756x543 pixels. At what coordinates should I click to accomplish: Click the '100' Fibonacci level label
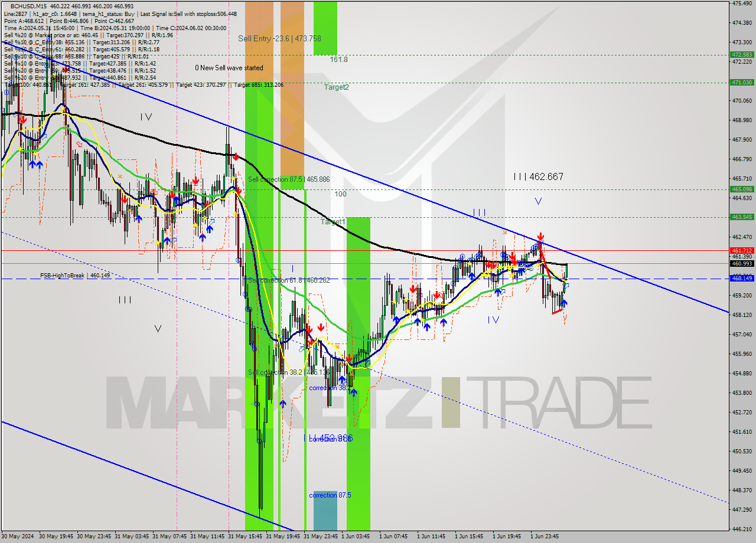341,194
